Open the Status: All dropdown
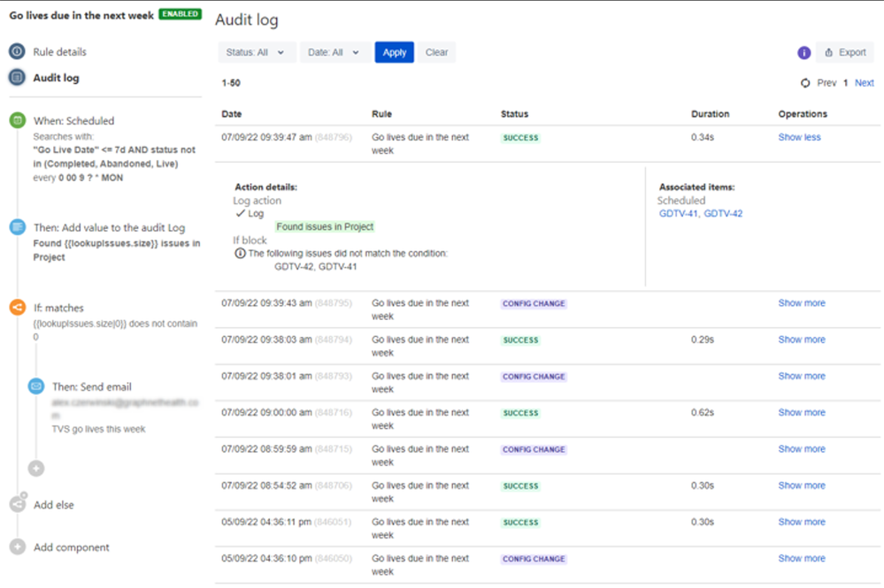Image resolution: width=884 pixels, height=588 pixels. click(257, 52)
